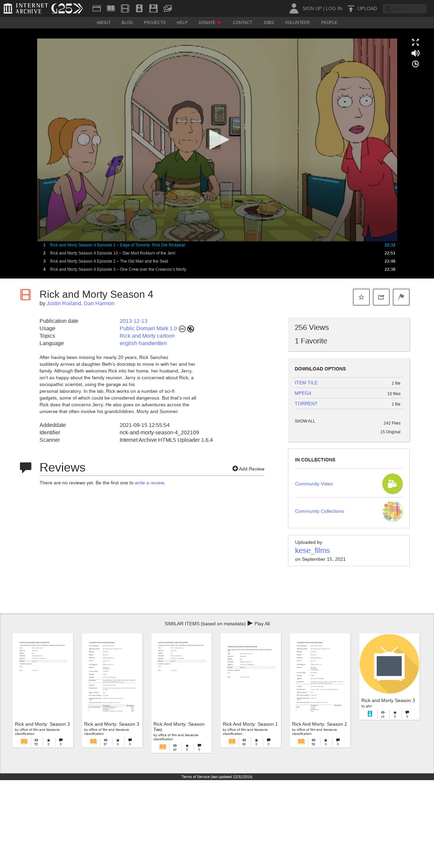Viewport: 434px width, 868px height.
Task: Open the Video film-strip icon in top bar
Action: point(125,8)
